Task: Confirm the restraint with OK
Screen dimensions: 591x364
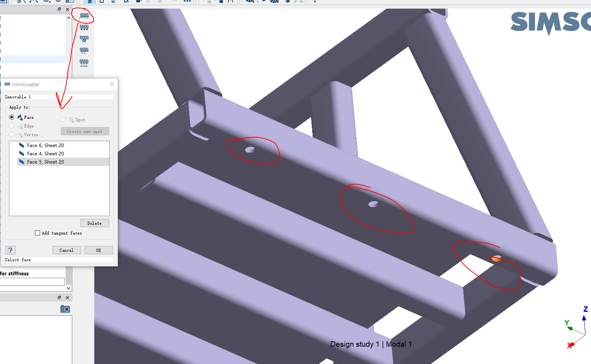Action: (99, 250)
